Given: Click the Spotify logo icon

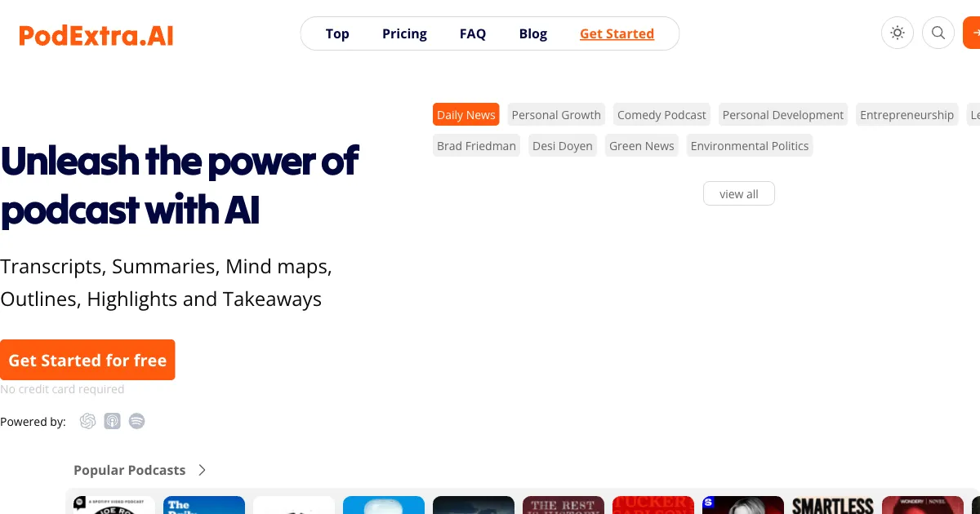Looking at the screenshot, I should tap(137, 421).
